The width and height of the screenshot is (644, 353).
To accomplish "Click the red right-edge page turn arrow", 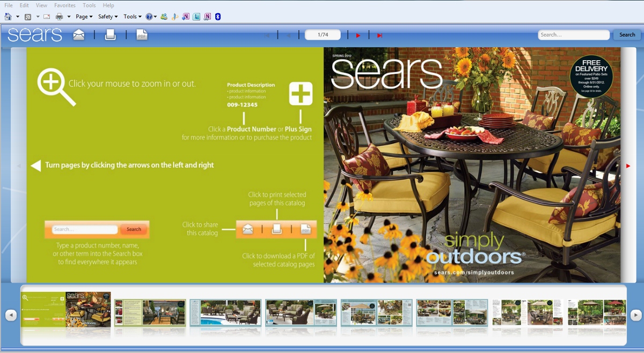I will click(628, 166).
